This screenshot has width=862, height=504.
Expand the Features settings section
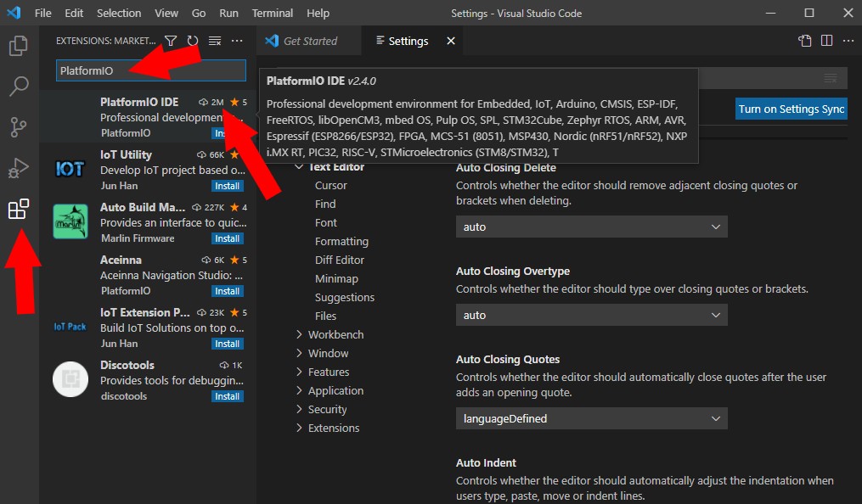[x=299, y=372]
